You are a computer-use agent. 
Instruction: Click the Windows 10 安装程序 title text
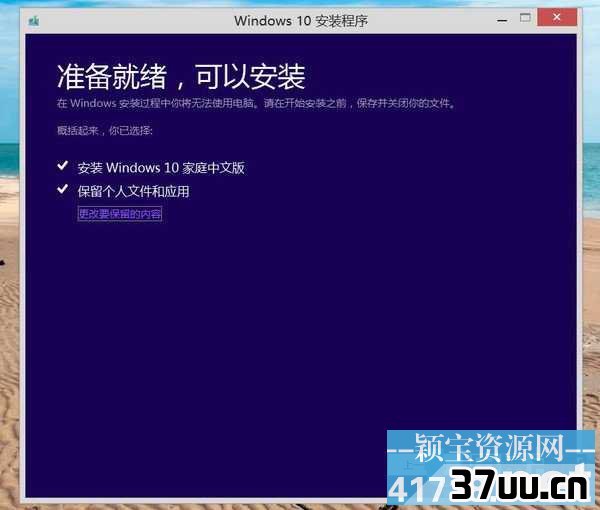point(301,21)
